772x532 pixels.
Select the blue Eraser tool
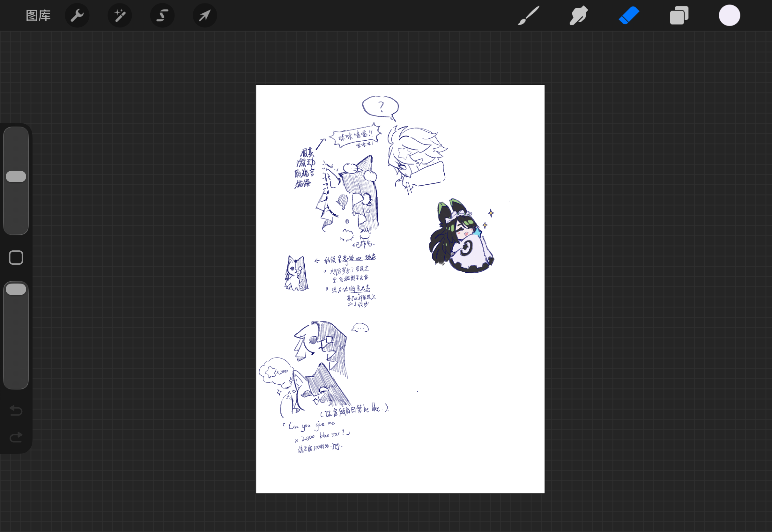point(629,15)
